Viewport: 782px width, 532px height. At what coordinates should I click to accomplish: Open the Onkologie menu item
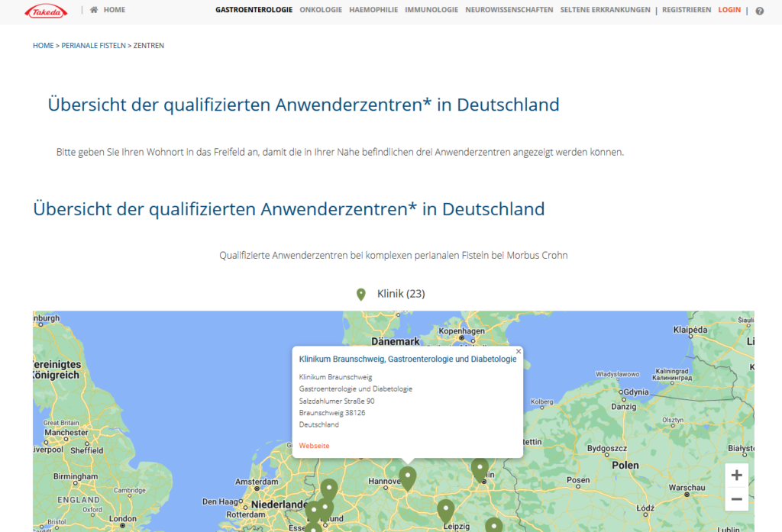click(x=321, y=9)
